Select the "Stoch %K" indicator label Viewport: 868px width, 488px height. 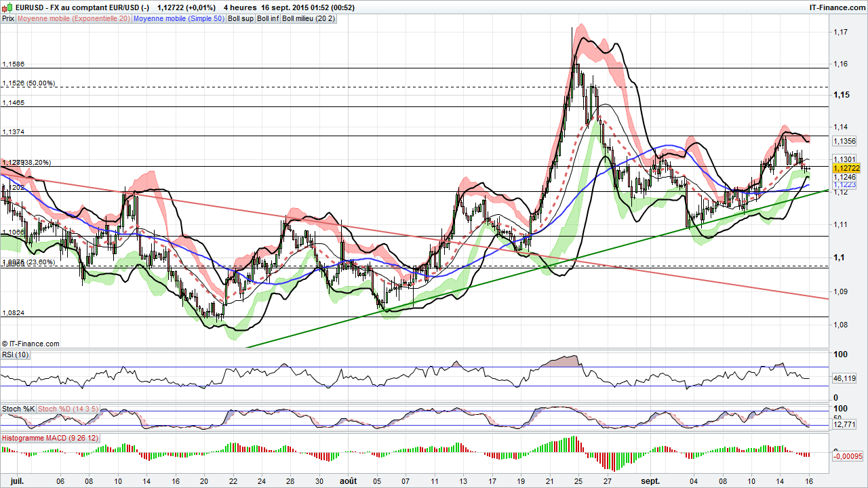click(x=18, y=409)
